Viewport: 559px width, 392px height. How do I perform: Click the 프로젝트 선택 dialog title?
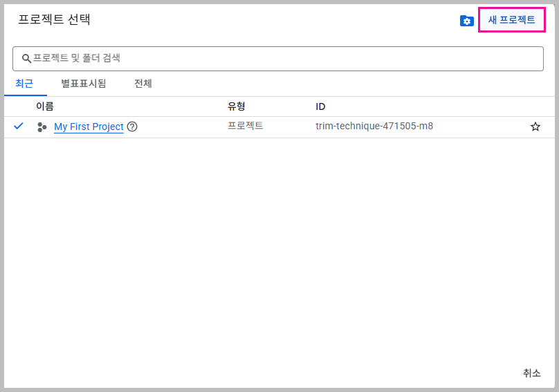pyautogui.click(x=54, y=19)
